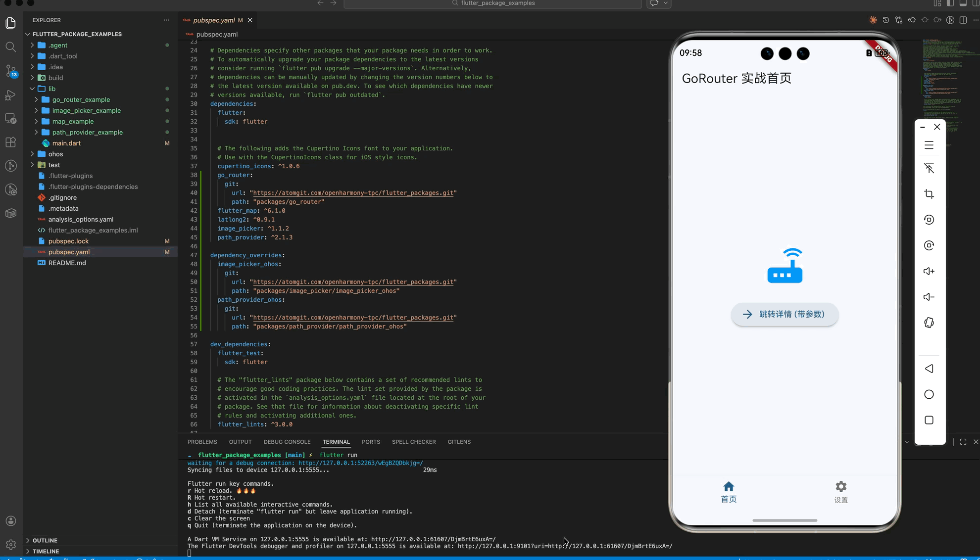Open the Extensions view icon

[10, 142]
